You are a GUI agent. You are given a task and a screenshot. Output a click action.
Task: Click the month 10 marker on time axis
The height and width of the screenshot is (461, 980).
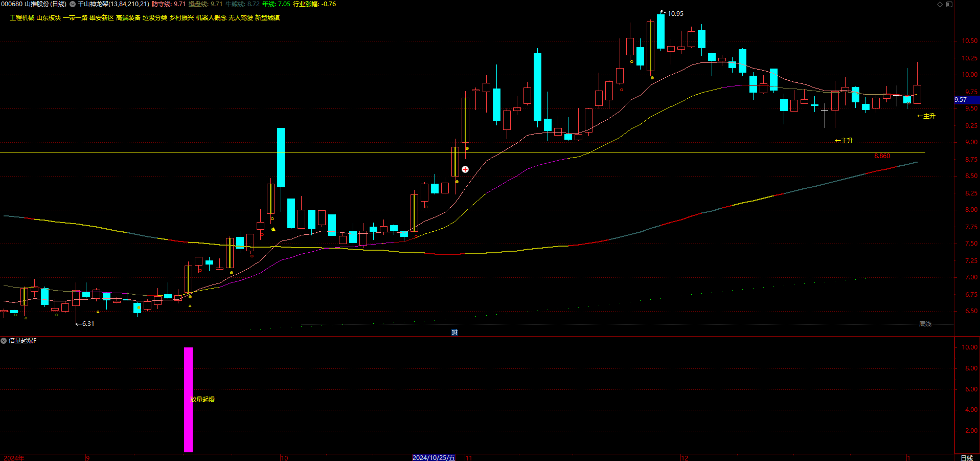tap(285, 458)
